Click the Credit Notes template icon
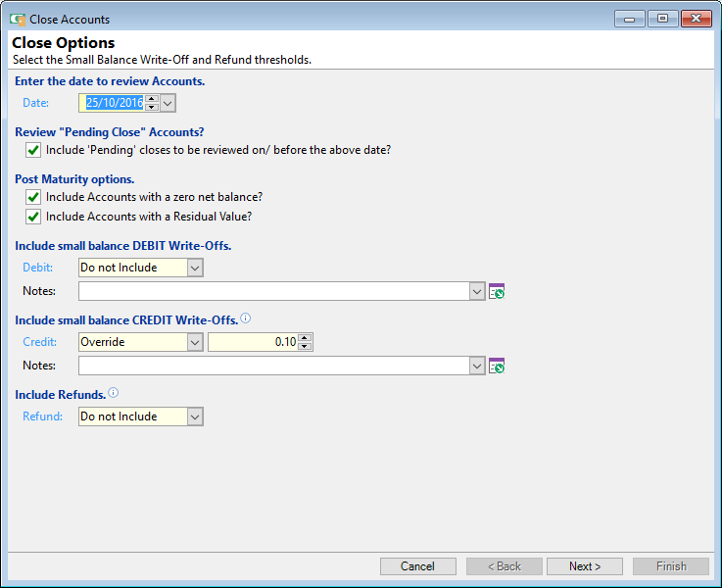This screenshot has height=588, width=722. coord(497,366)
